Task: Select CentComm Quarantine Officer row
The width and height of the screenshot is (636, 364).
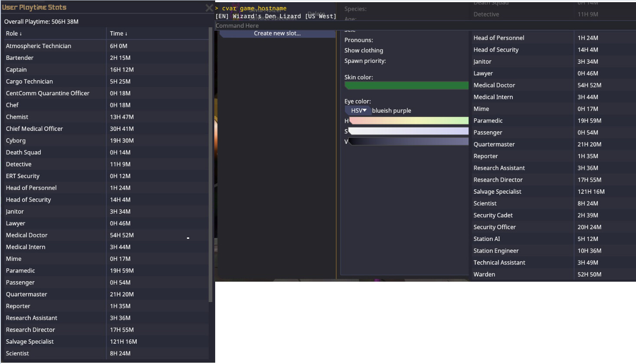Action: tap(48, 93)
